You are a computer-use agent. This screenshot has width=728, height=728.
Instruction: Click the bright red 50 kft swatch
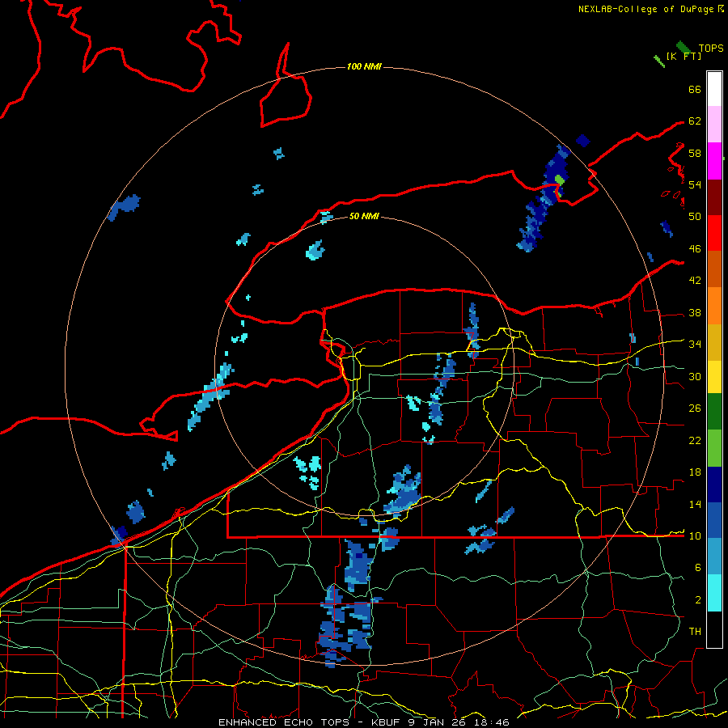pyautogui.click(x=714, y=233)
